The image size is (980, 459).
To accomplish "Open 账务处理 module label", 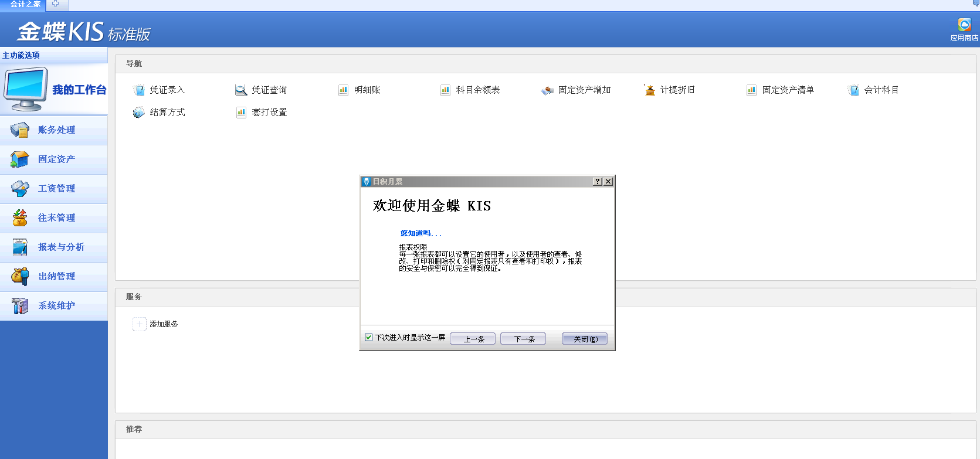I will pos(57,130).
